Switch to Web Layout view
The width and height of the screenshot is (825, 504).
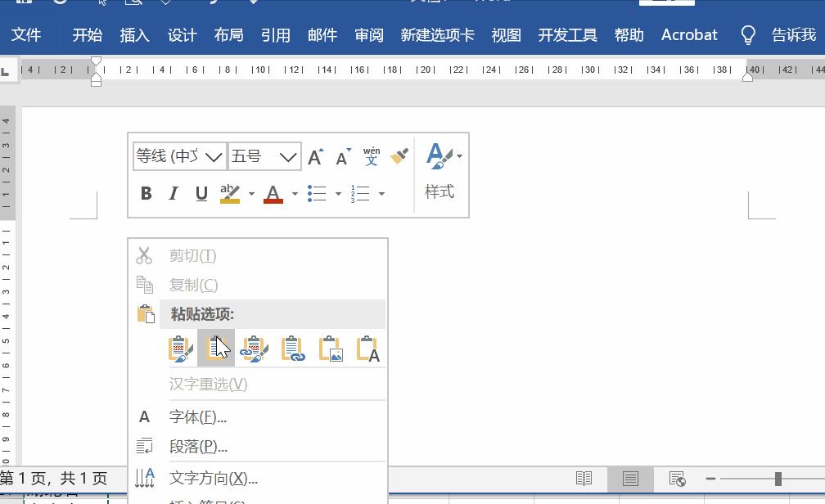[676, 478]
